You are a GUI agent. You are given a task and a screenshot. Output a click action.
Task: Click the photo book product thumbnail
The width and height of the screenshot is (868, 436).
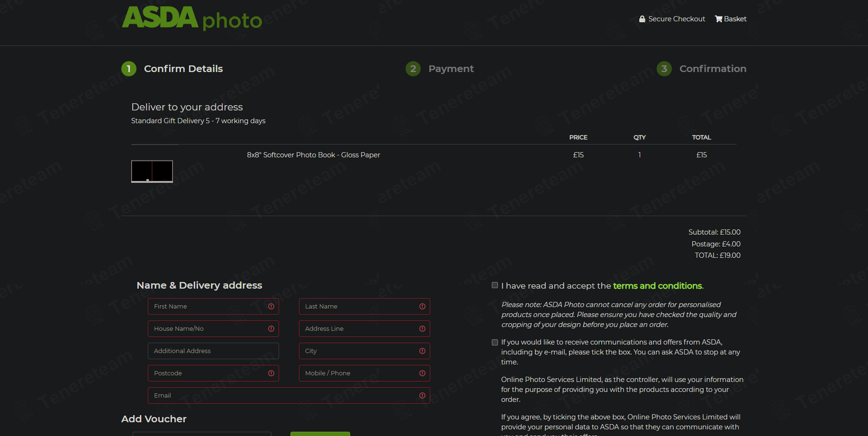[x=152, y=171]
